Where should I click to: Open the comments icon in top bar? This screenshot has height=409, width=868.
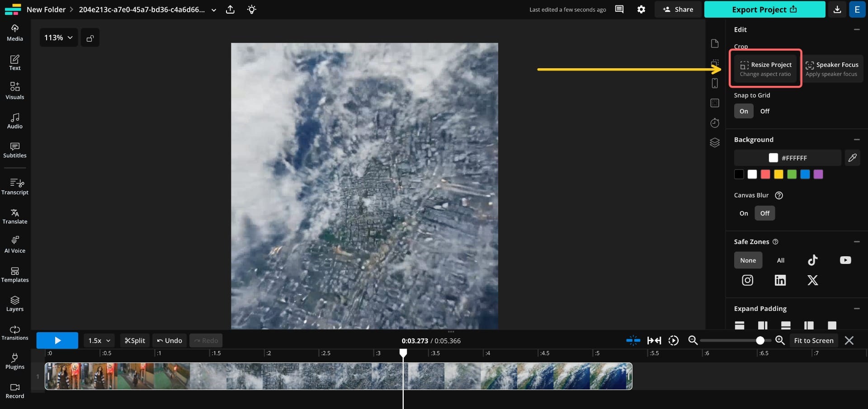(619, 9)
